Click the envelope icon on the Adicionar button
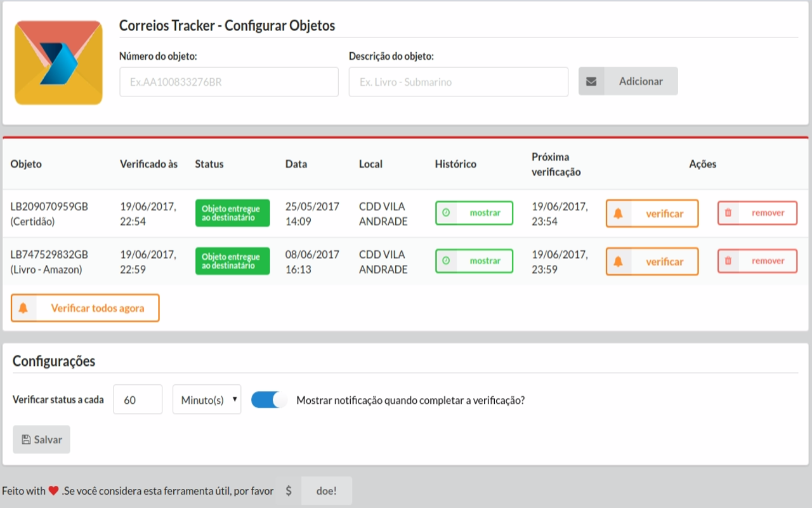 point(591,81)
